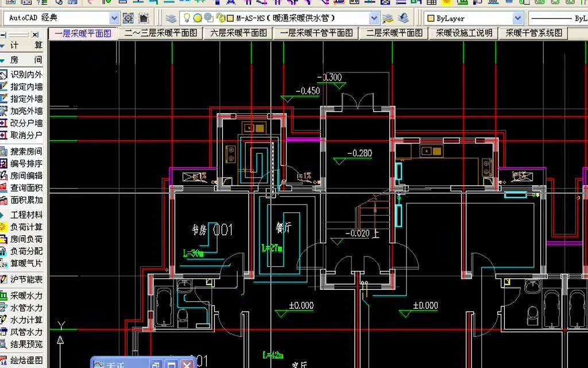This screenshot has width=588, height=368.
Task: Click the ByLayer color swatch square
Action: (x=431, y=18)
